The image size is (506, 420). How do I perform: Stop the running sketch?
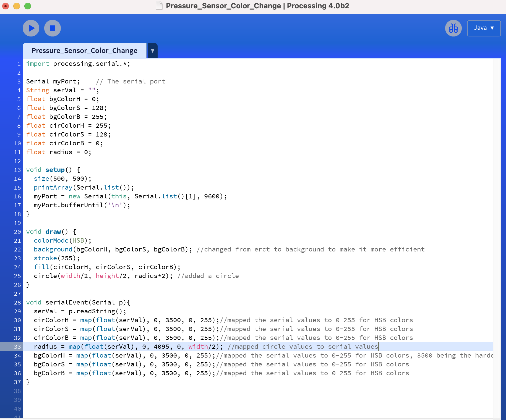53,28
